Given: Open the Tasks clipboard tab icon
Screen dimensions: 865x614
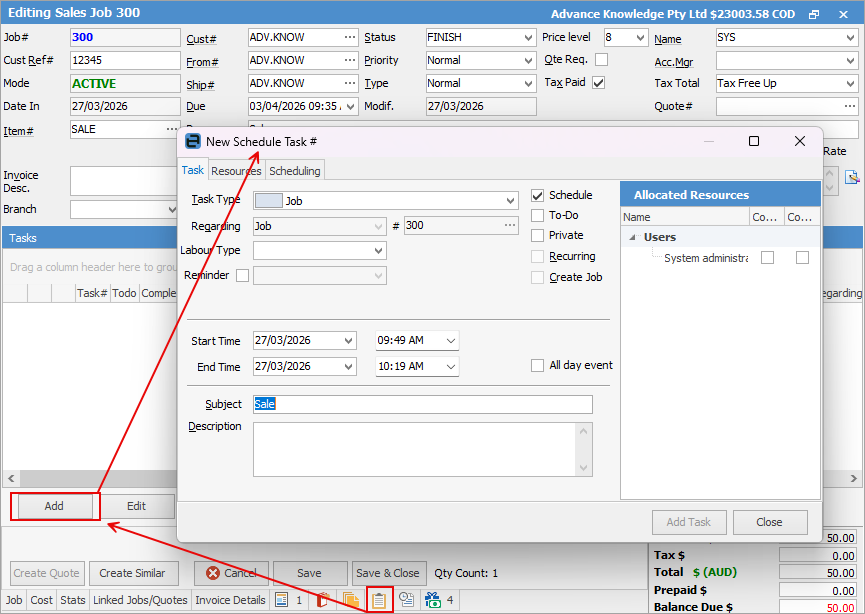Looking at the screenshot, I should tap(379, 600).
